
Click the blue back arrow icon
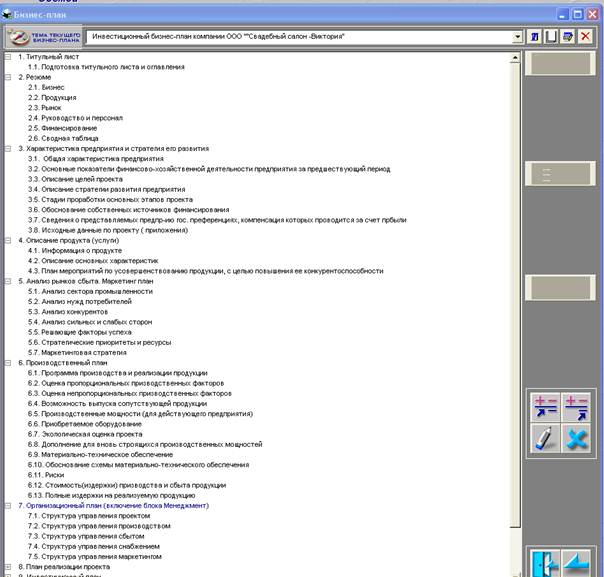[x=576, y=564]
